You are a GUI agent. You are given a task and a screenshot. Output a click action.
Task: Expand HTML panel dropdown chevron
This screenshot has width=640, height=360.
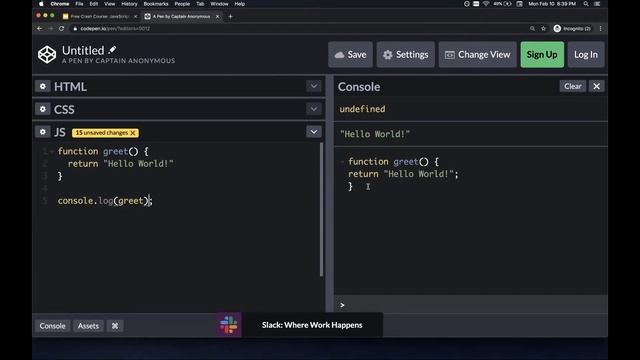313,86
